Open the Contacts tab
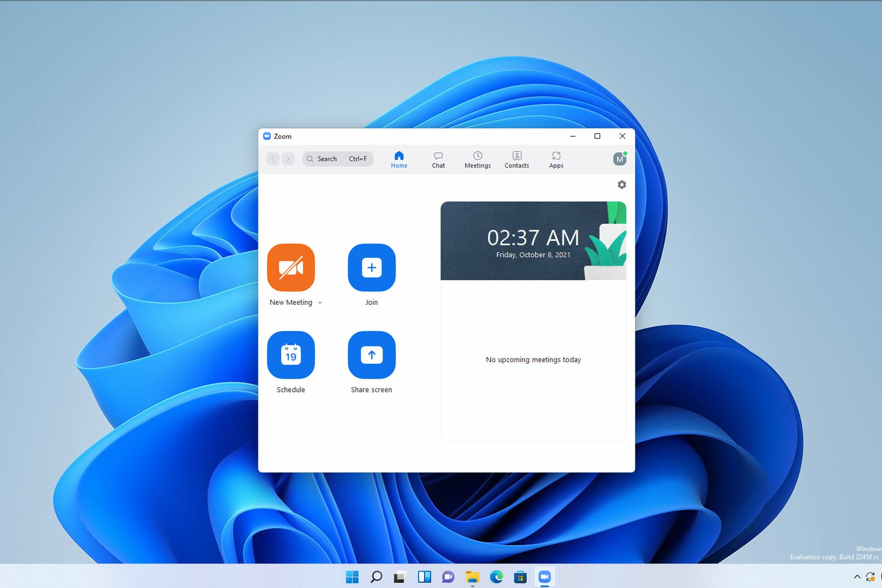The height and width of the screenshot is (588, 882). 516,159
